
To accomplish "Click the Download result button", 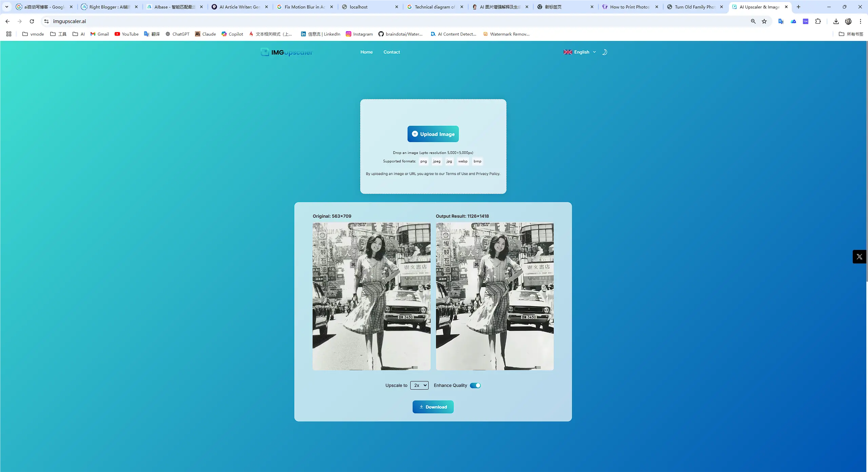I will pyautogui.click(x=433, y=406).
